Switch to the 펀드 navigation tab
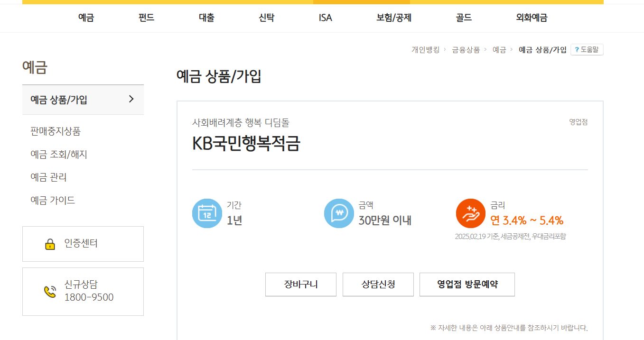This screenshot has height=340, width=644. 146,18
